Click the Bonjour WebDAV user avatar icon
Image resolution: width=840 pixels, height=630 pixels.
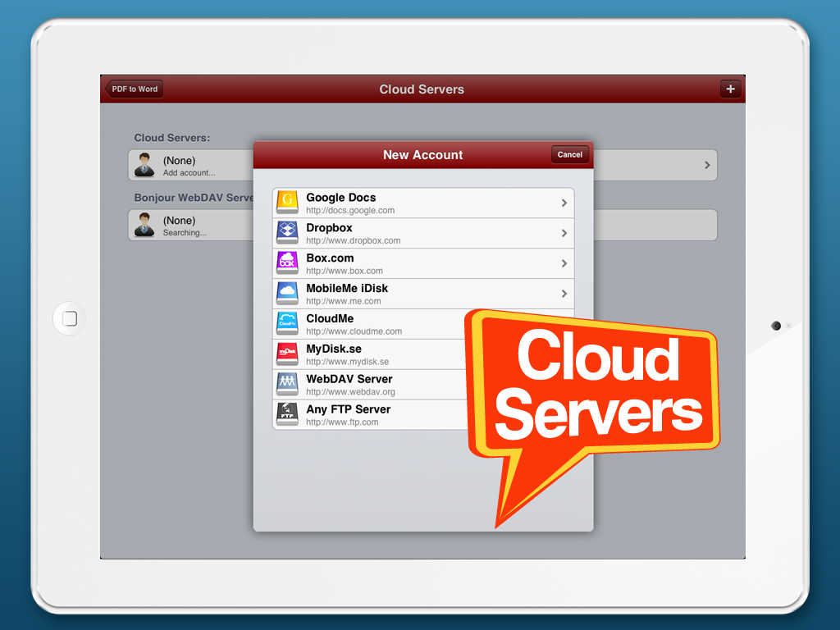point(144,225)
